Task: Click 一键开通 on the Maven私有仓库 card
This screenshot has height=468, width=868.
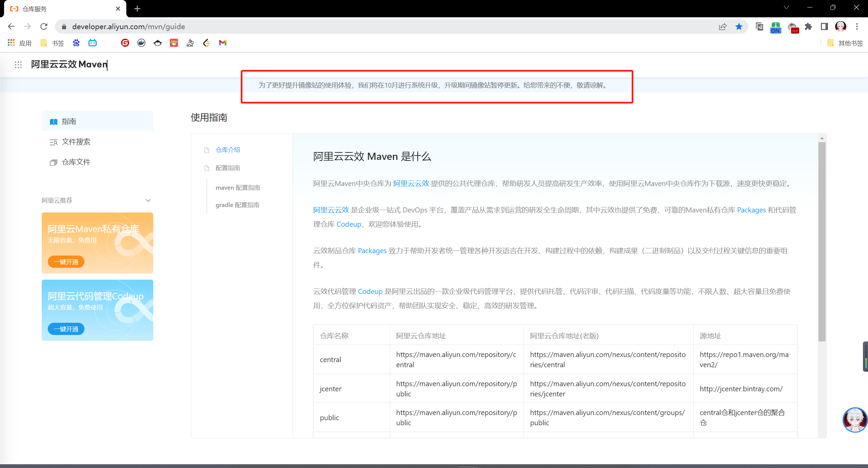Action: (x=66, y=262)
